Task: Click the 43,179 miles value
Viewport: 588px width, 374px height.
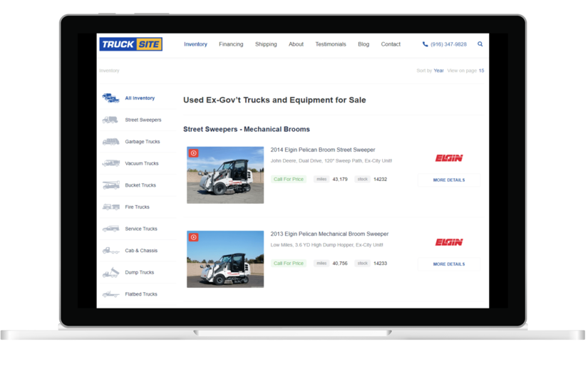Action: click(340, 179)
